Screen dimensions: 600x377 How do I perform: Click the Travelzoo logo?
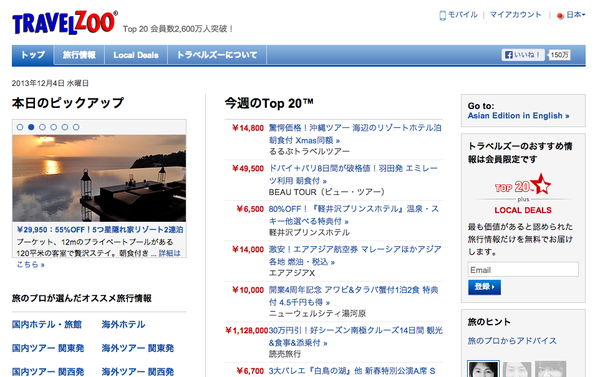coord(65,23)
